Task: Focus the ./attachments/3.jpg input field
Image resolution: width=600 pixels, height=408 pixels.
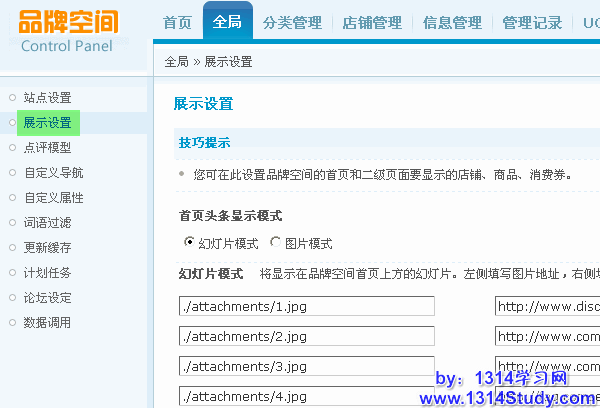Action: coord(307,366)
